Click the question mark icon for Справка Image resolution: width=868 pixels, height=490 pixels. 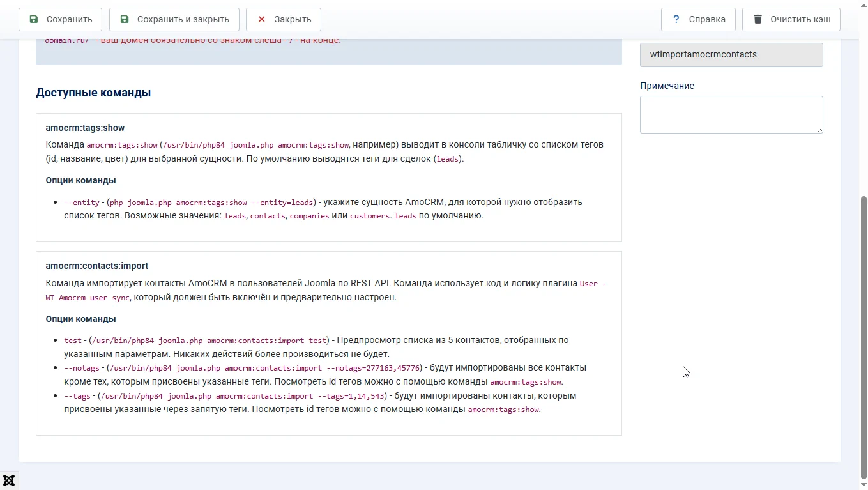click(676, 19)
